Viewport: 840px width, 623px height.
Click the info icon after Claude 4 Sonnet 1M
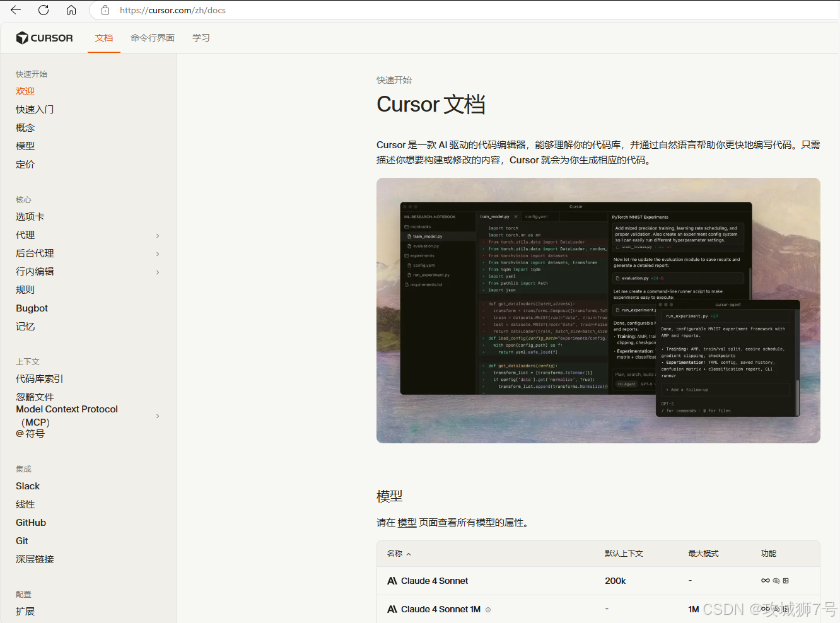click(x=488, y=610)
